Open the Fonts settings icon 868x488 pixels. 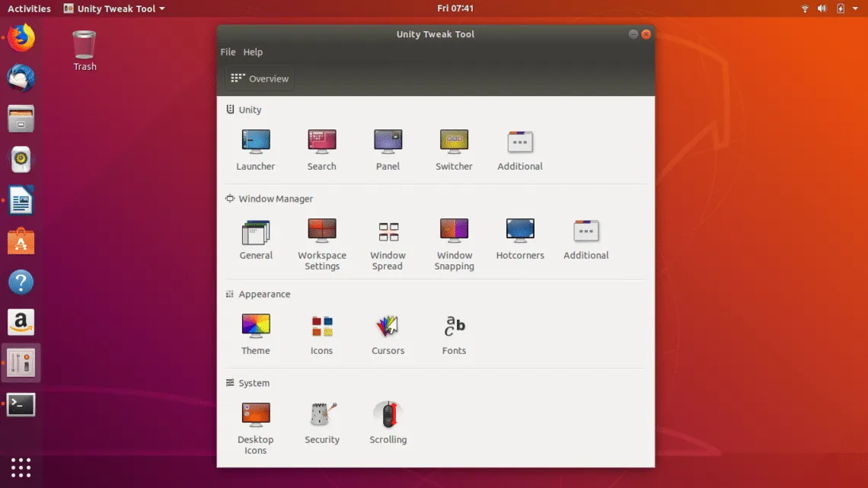point(454,327)
